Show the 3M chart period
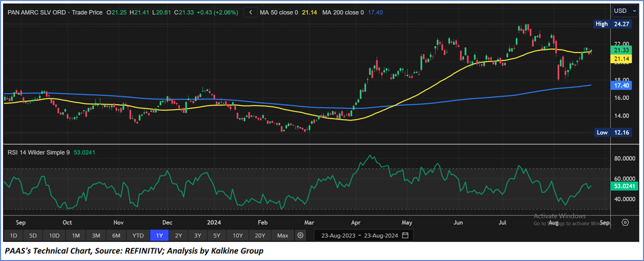Viewport: 644px width, 261px height. click(x=96, y=235)
